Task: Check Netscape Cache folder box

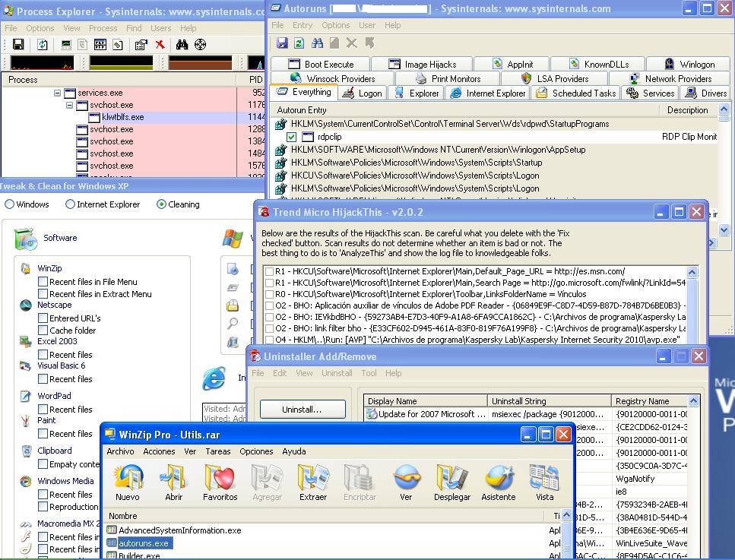Action: [x=43, y=331]
